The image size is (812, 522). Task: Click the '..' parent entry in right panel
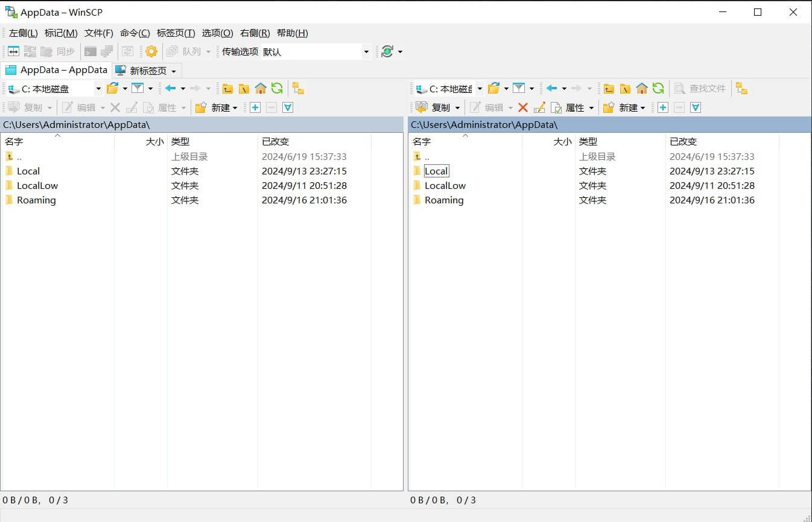(427, 156)
